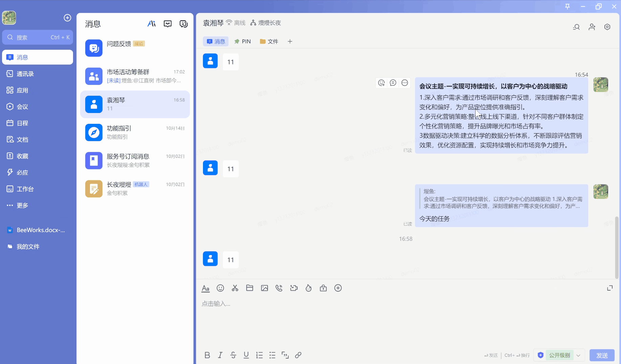Switch to the 文件 tab

(x=269, y=41)
